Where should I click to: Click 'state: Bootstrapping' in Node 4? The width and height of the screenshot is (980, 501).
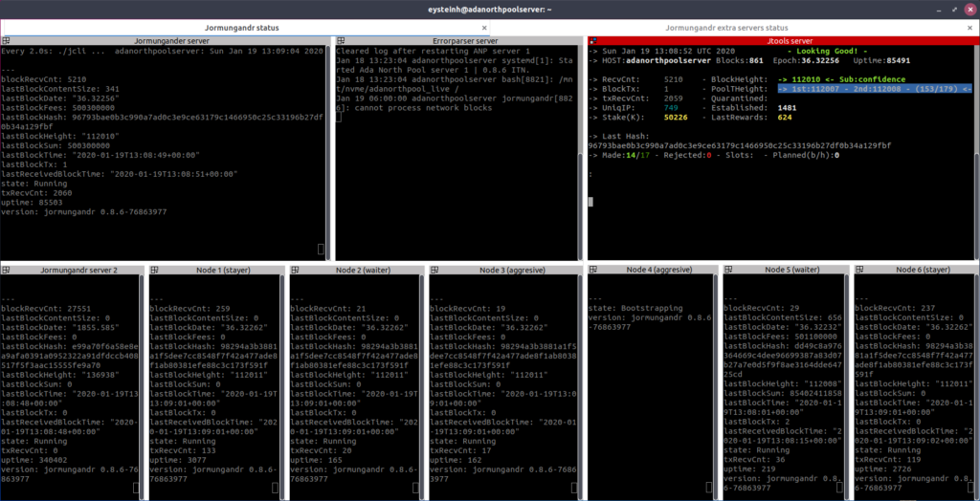point(636,308)
